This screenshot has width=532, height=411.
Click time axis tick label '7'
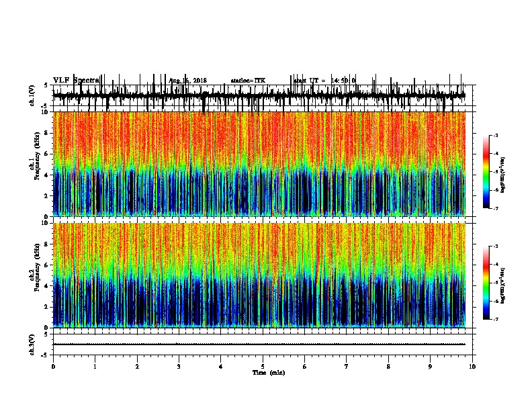[347, 367]
